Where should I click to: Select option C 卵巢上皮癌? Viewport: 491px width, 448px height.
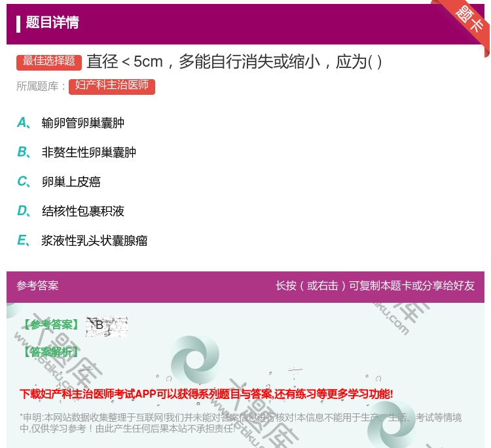(71, 182)
